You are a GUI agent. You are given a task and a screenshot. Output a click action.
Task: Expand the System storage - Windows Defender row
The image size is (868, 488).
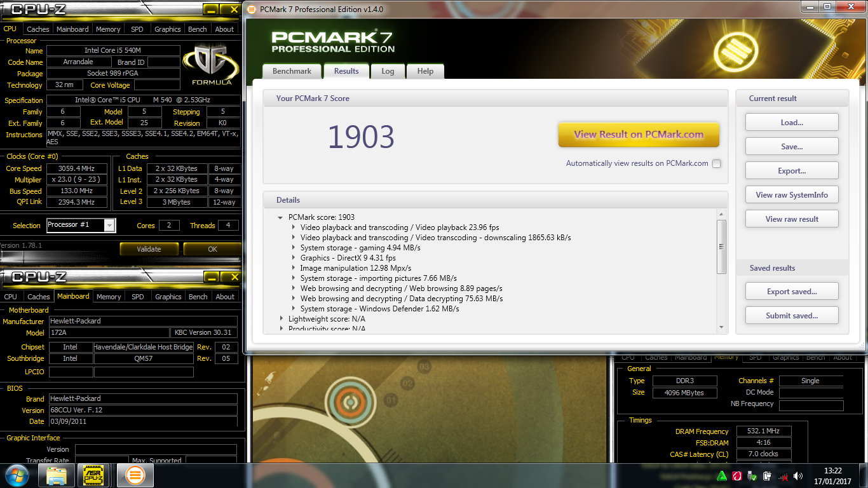pyautogui.click(x=293, y=309)
